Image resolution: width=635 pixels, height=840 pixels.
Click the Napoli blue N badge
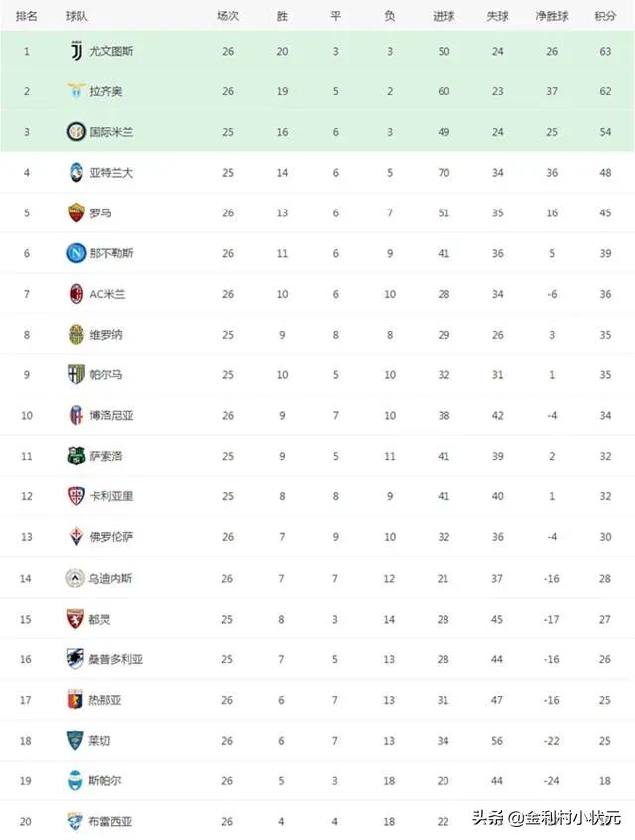(76, 253)
